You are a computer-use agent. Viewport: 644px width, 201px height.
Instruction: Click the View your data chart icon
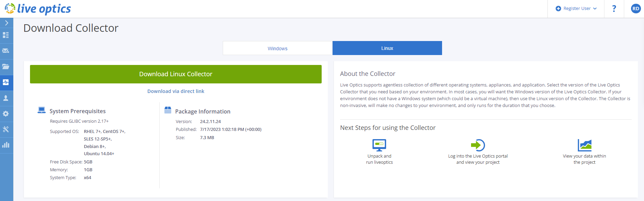pyautogui.click(x=584, y=145)
